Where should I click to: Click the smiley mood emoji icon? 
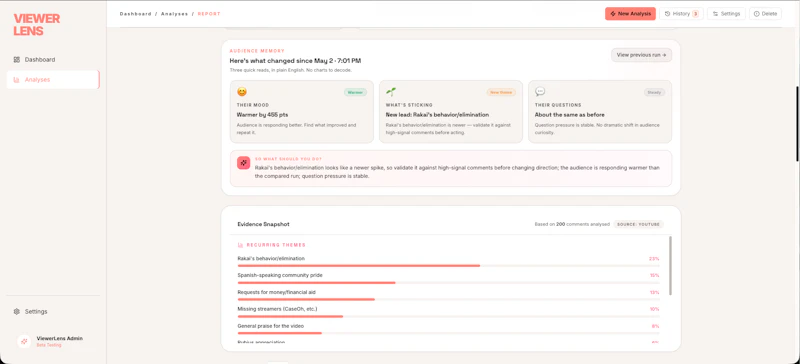[x=242, y=92]
